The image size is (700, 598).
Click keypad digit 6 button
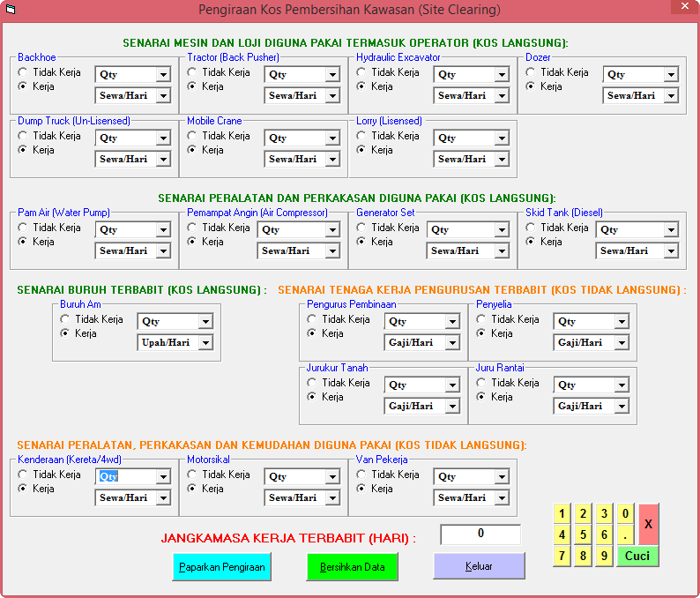[x=604, y=534]
